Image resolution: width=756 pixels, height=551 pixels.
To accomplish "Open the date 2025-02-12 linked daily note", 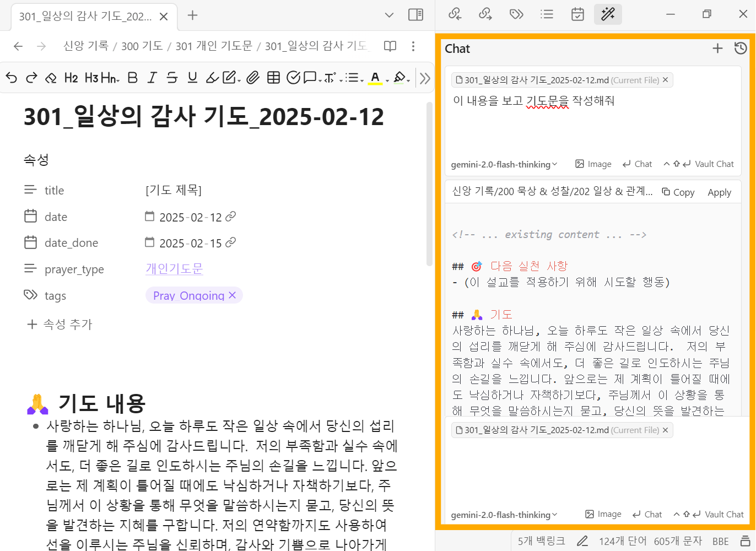I will tap(231, 217).
